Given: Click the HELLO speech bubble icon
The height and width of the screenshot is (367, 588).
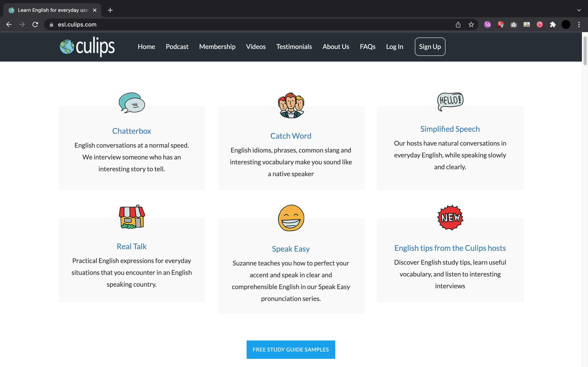Looking at the screenshot, I should (x=450, y=102).
